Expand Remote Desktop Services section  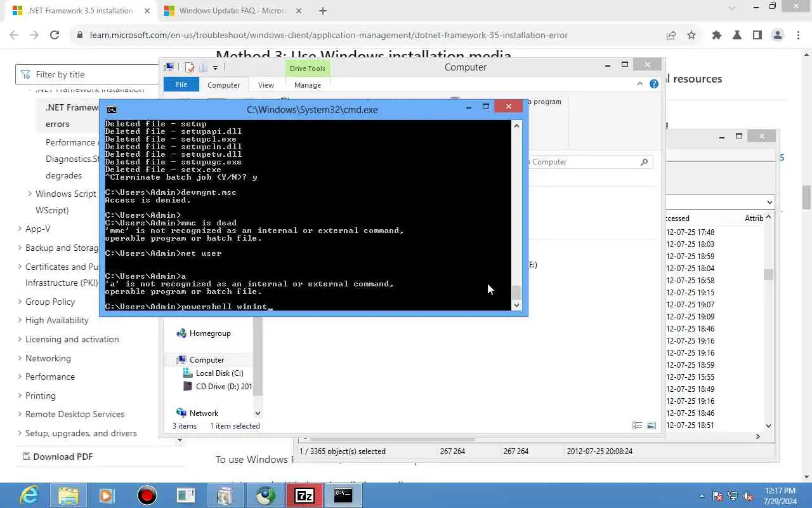click(20, 414)
